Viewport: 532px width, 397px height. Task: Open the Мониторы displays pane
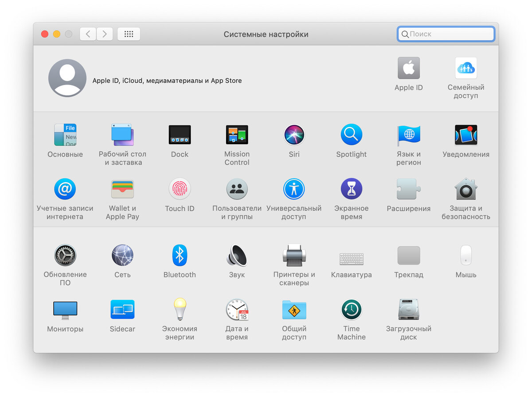(x=65, y=310)
